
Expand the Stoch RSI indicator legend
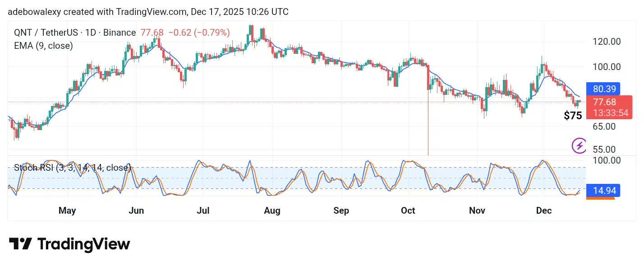72,168
